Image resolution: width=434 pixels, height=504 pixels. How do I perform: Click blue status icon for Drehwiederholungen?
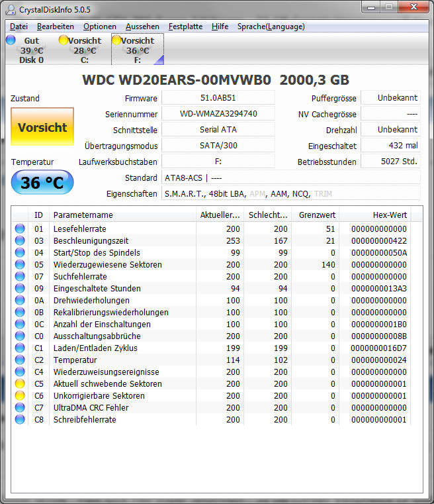pyautogui.click(x=20, y=300)
